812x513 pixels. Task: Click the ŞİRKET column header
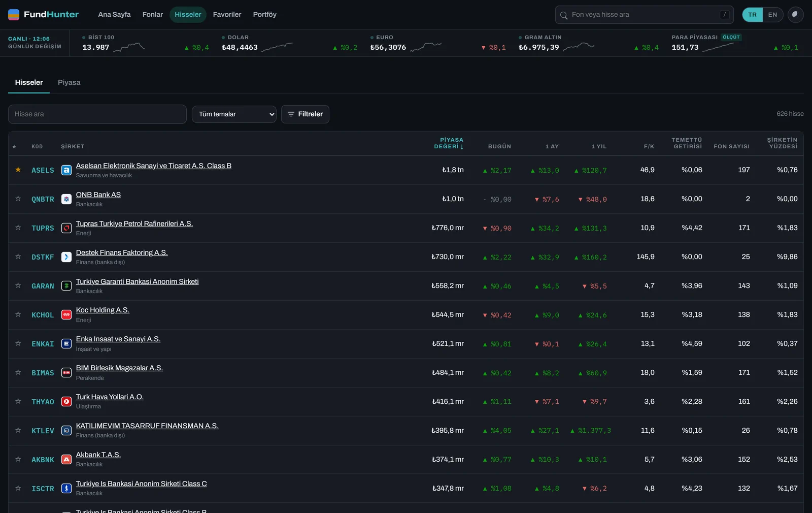pyautogui.click(x=73, y=146)
